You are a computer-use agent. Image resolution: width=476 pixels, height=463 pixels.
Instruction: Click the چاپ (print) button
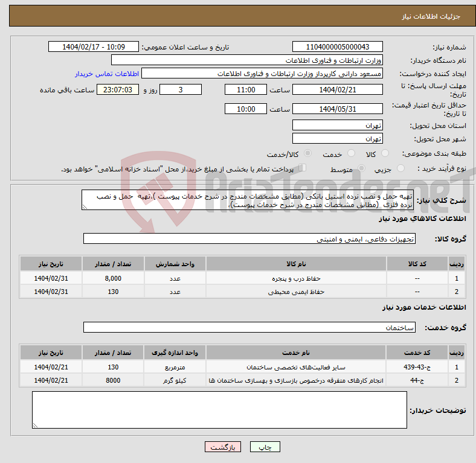point(265,447)
